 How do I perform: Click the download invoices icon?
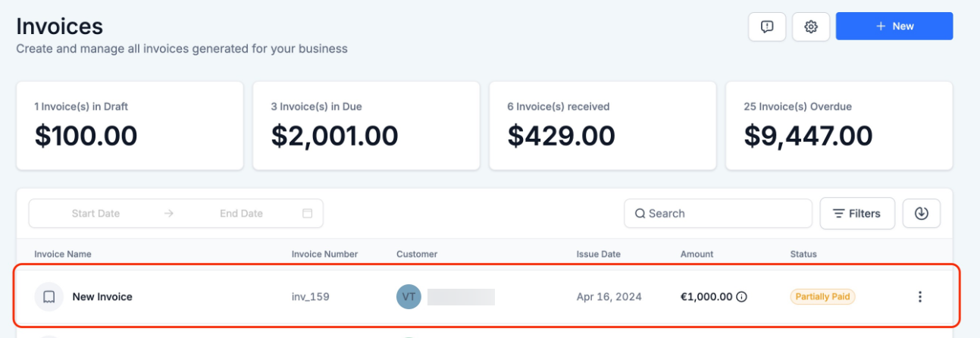click(x=922, y=214)
